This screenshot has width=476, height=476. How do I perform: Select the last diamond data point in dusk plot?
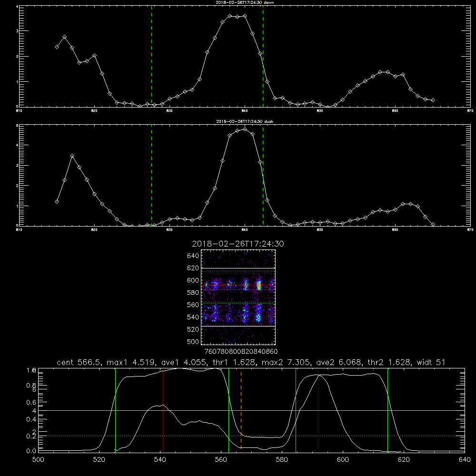pos(433,224)
